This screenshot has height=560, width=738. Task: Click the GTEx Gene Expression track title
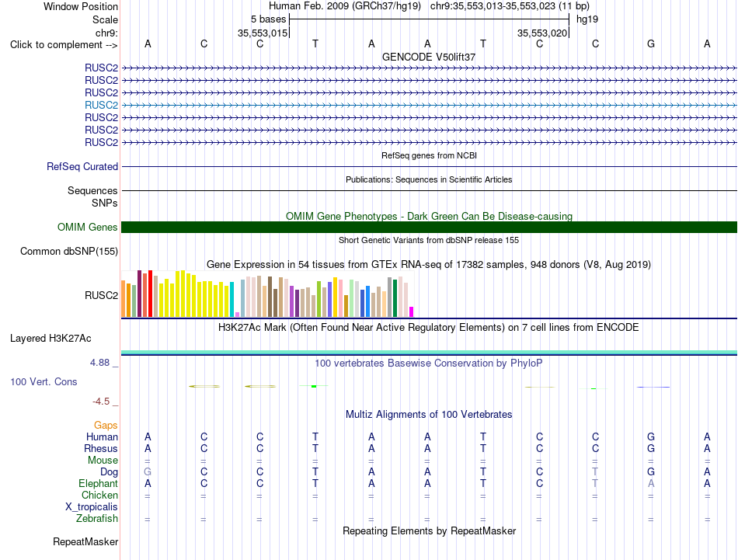point(429,265)
